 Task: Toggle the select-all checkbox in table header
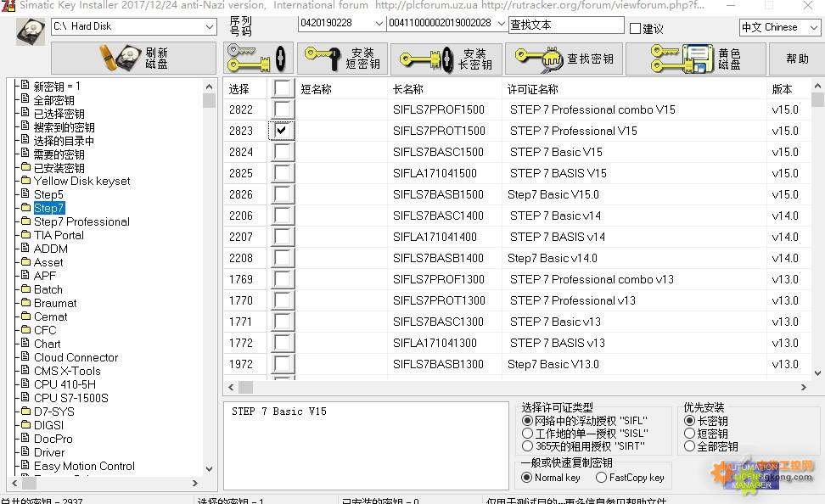pyautogui.click(x=282, y=88)
